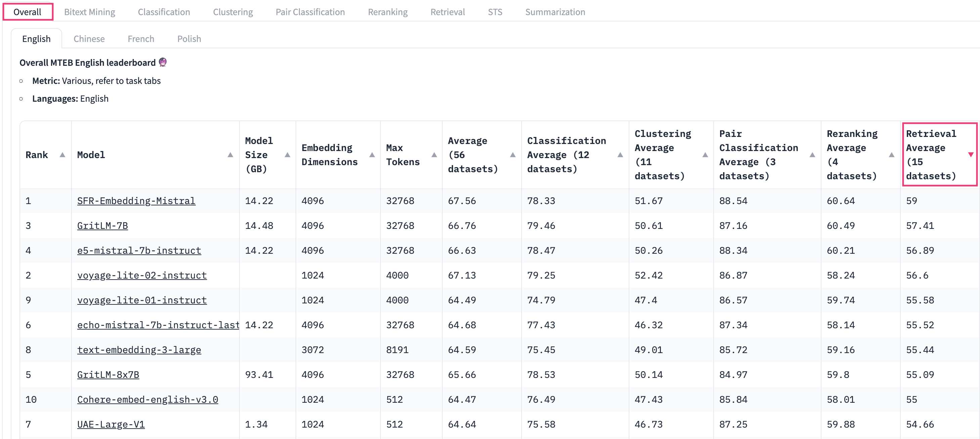Sort by Average (56 datasets) arrow

pyautogui.click(x=513, y=155)
